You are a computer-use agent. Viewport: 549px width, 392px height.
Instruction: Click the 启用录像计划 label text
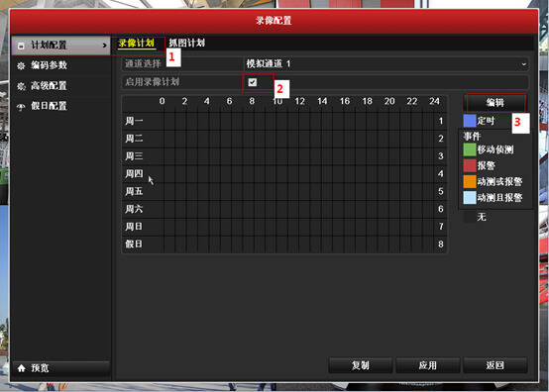153,82
